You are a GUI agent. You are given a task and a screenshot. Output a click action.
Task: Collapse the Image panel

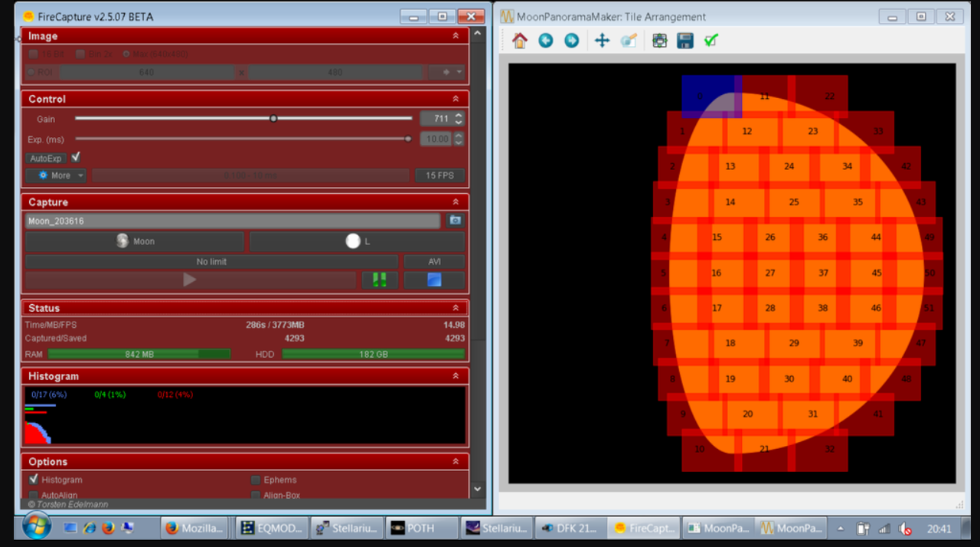click(x=456, y=36)
